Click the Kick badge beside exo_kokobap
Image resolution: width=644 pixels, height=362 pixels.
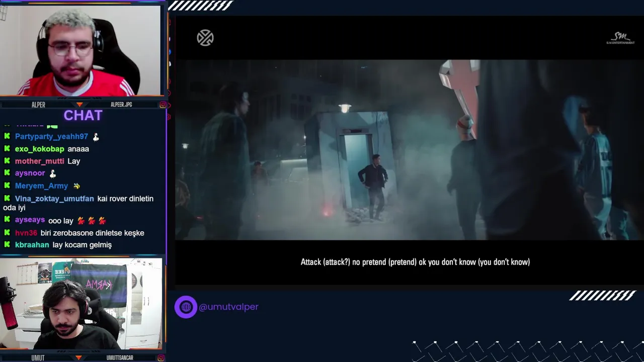point(7,149)
